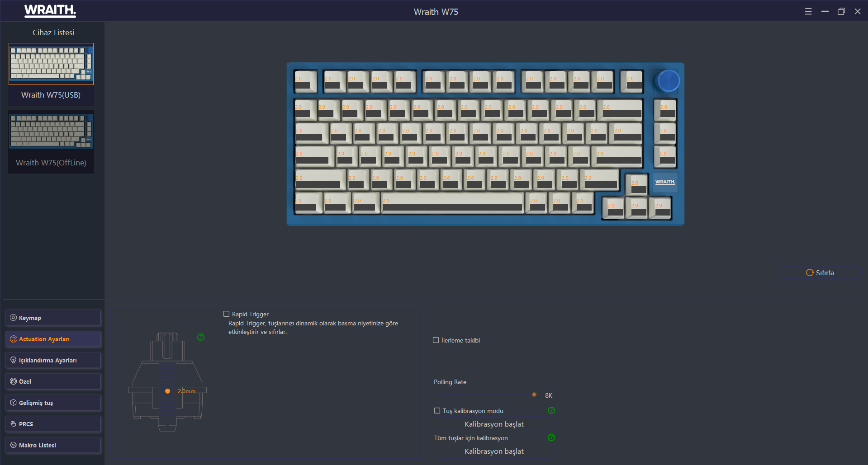868x465 pixels.
Task: Enable the İlerleme takibi checkbox
Action: tap(436, 340)
